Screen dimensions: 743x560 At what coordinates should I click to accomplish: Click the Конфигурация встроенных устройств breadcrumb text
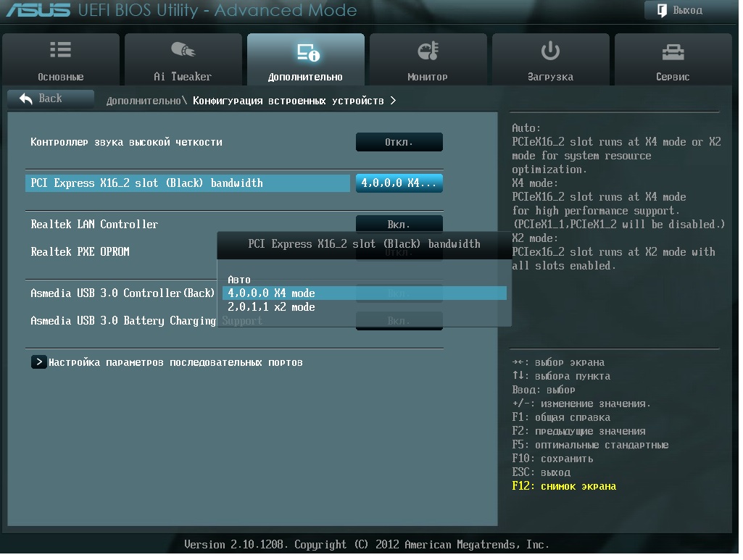288,101
